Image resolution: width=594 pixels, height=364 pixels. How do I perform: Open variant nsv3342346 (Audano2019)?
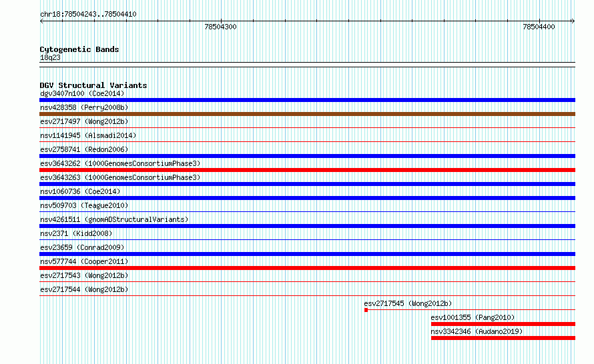[x=477, y=331]
